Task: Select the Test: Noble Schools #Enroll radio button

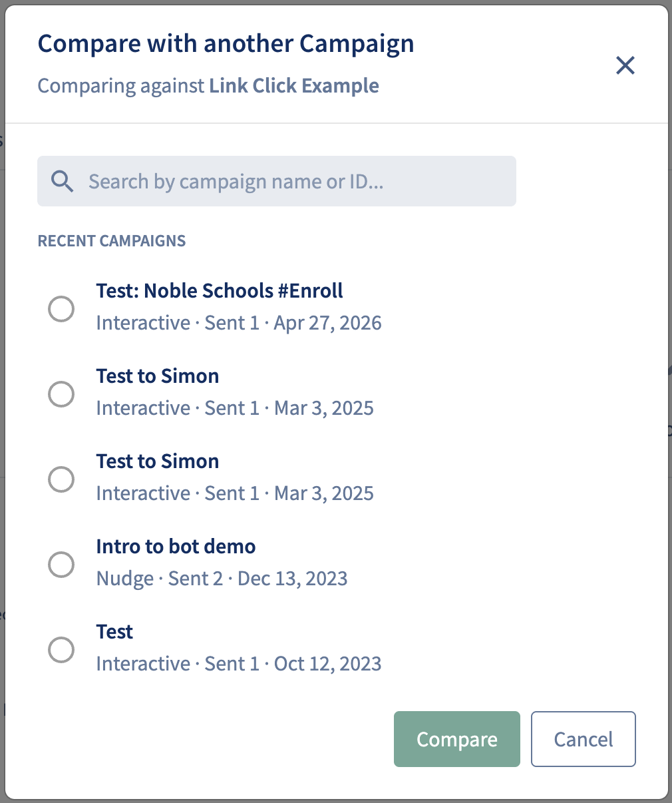Action: click(61, 309)
